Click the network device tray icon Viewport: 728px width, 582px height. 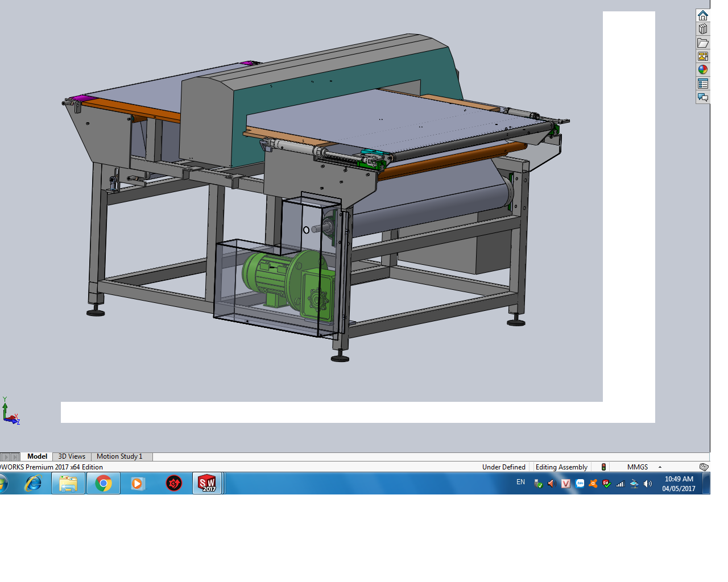click(634, 484)
